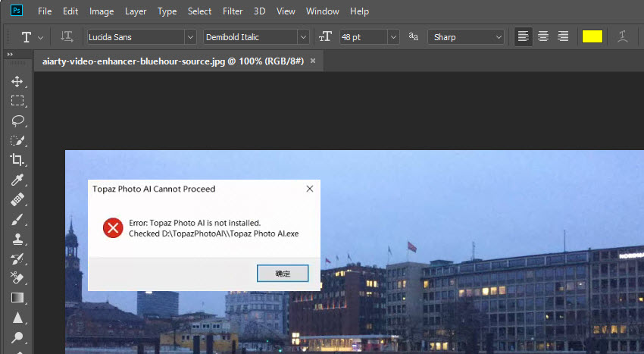644x354 pixels.
Task: Click the font size icon
Action: [x=325, y=37]
